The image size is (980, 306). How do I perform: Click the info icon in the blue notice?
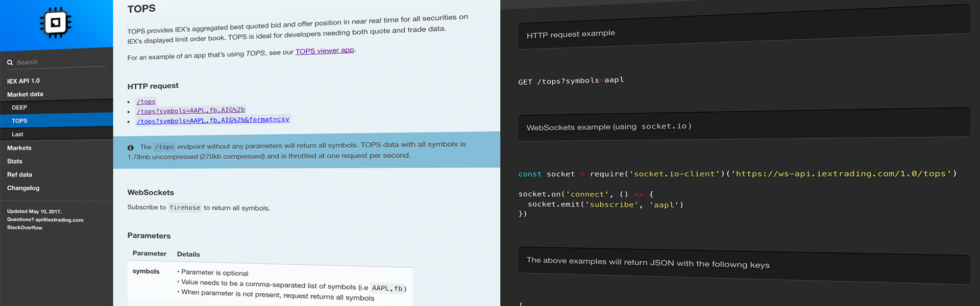(x=131, y=147)
